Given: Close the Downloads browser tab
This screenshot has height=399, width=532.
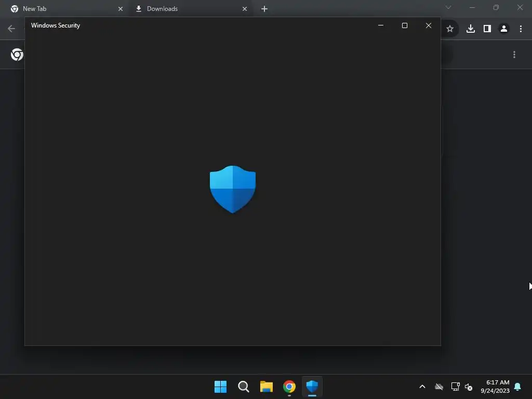Looking at the screenshot, I should 245,9.
